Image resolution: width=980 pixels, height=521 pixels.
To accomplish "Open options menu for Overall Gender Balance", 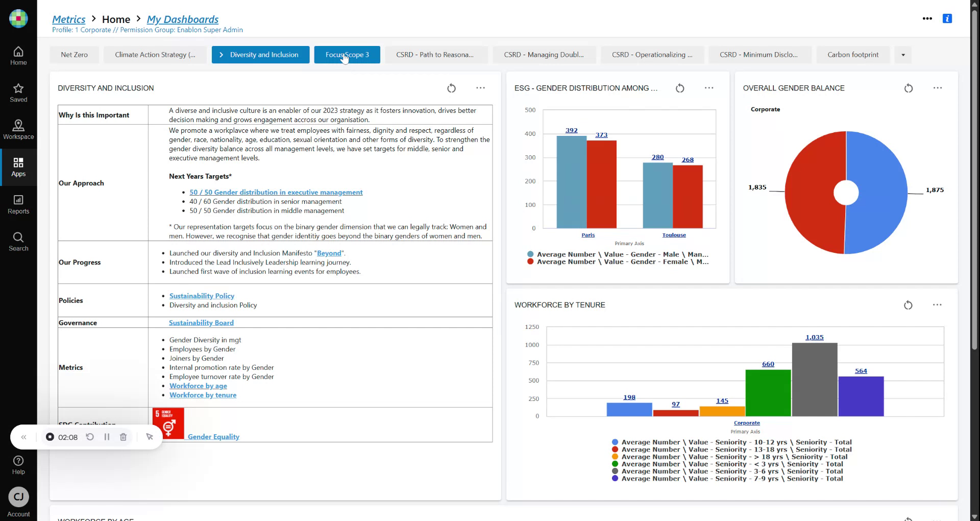I will [x=938, y=88].
